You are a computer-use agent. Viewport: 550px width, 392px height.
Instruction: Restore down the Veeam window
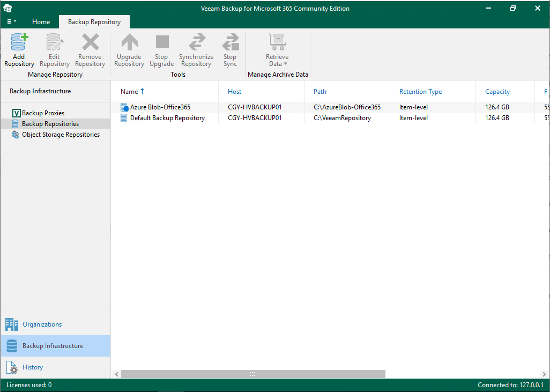pyautogui.click(x=513, y=8)
